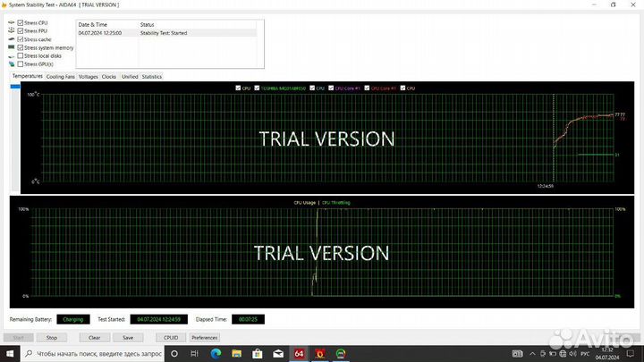Show hidden system tray icons
Viewport: 644px width, 362px height.
click(x=532, y=353)
